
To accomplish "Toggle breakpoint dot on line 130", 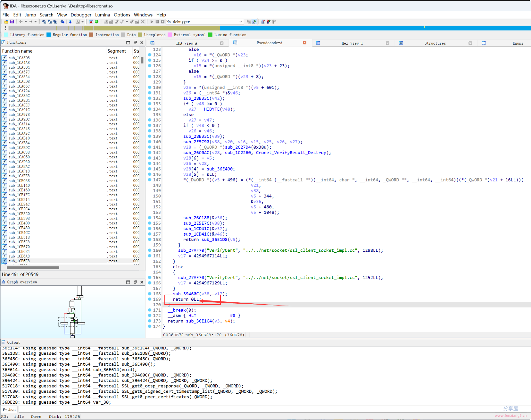I will coord(150,88).
